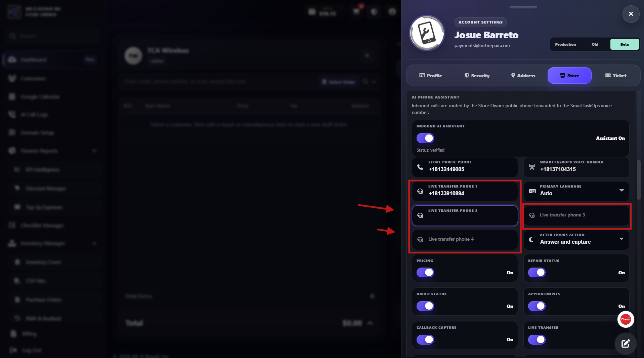Click the storefront icon on Store tab

click(562, 75)
